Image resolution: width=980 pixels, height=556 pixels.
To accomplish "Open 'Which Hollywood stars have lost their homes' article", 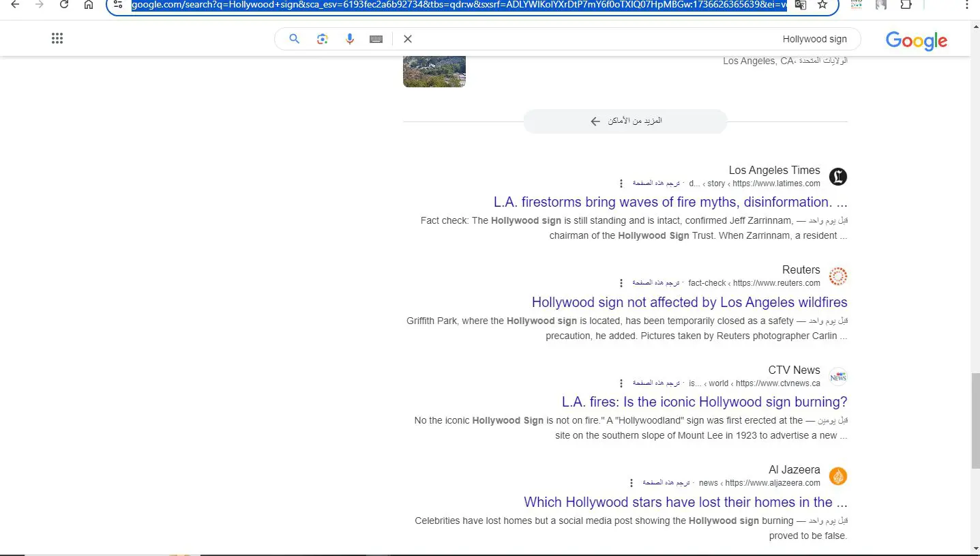I will 685,502.
